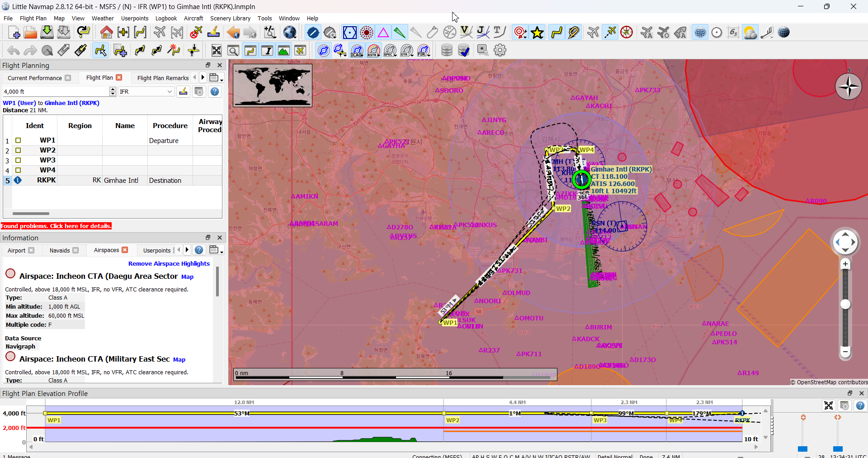Screen dimensions: 868x458
Task: Click Gimhae Intl (RKPK) link
Action: pos(72,103)
